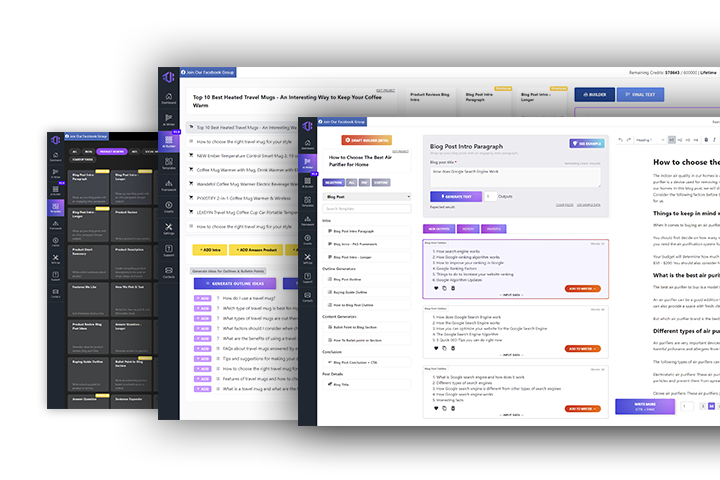Viewport: 720px width, 480px height.
Task: Toggle H3 heading in the editor toolbar
Action: click(688, 140)
